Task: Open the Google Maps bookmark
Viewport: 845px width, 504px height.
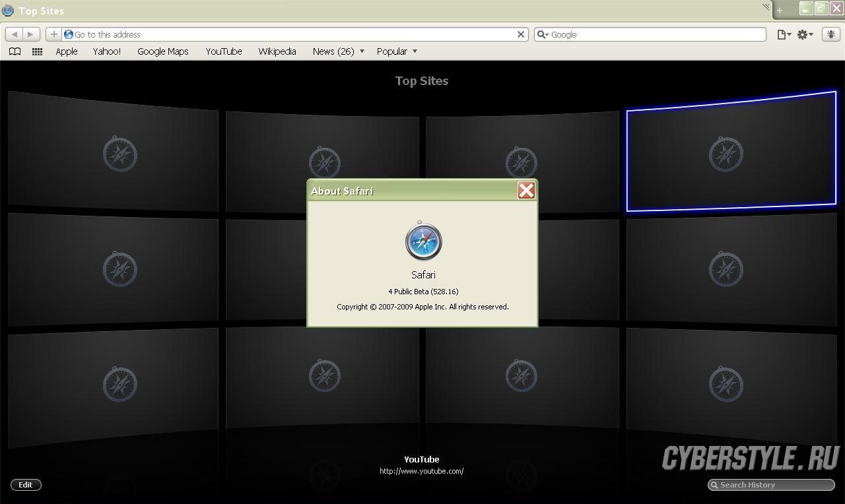Action: coord(163,51)
